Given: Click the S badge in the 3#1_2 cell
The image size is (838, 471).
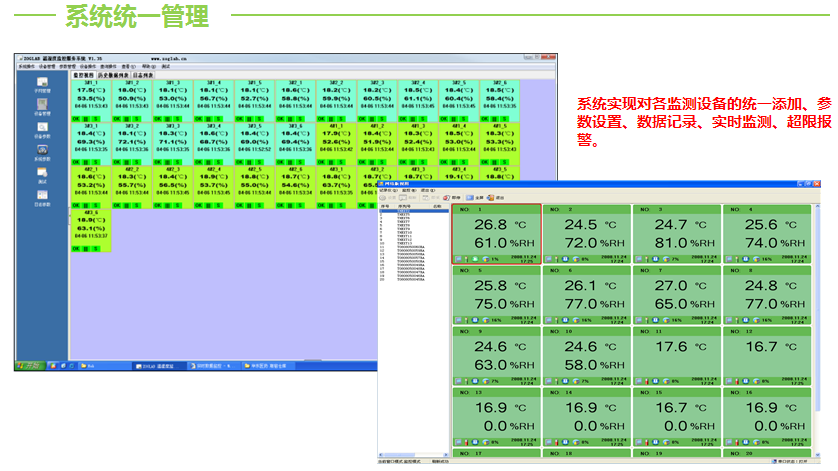Looking at the screenshot, I should click(136, 119).
